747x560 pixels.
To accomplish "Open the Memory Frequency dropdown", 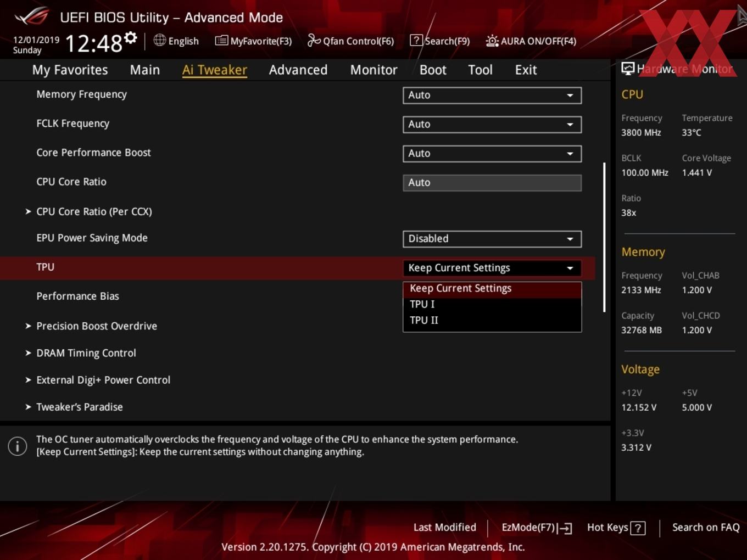I will point(492,95).
